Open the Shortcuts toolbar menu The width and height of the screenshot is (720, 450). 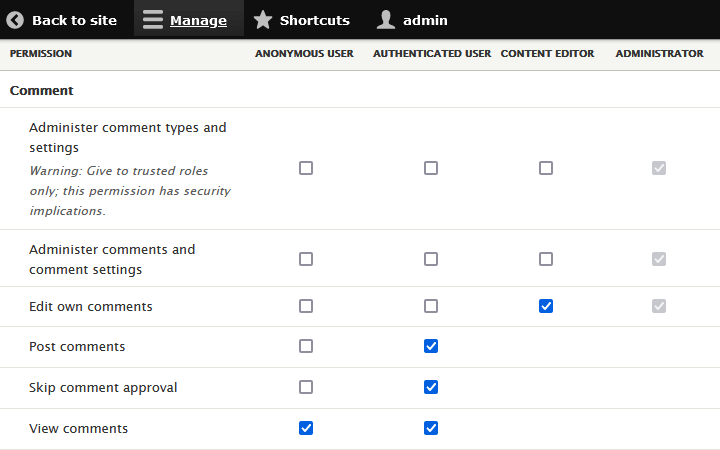pyautogui.click(x=314, y=20)
